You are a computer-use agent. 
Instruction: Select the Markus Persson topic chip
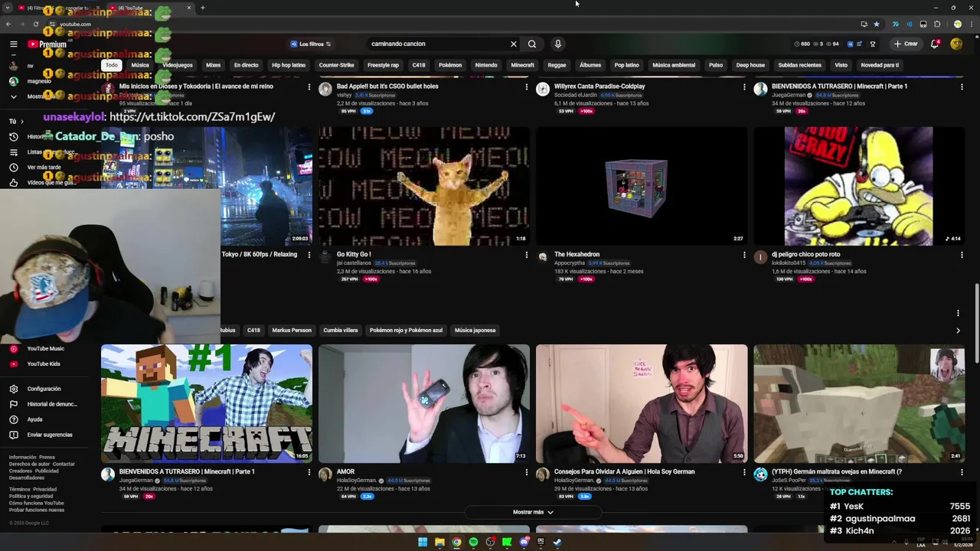(x=292, y=331)
